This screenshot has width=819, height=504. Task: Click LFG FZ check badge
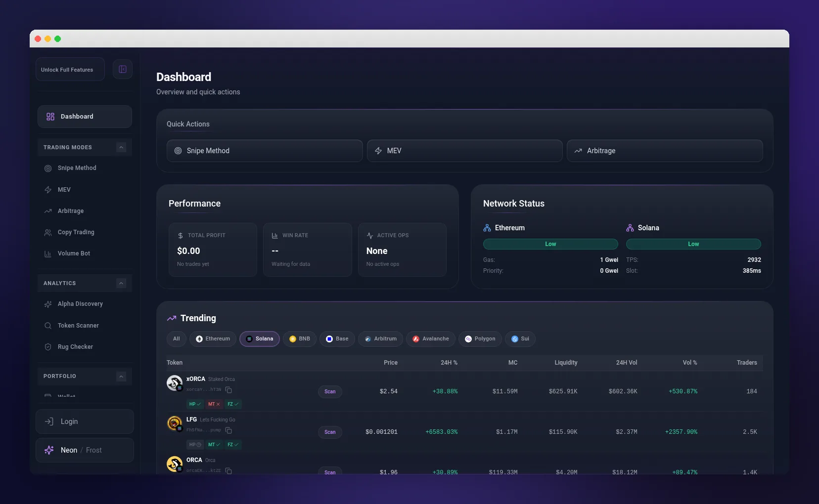tap(233, 445)
